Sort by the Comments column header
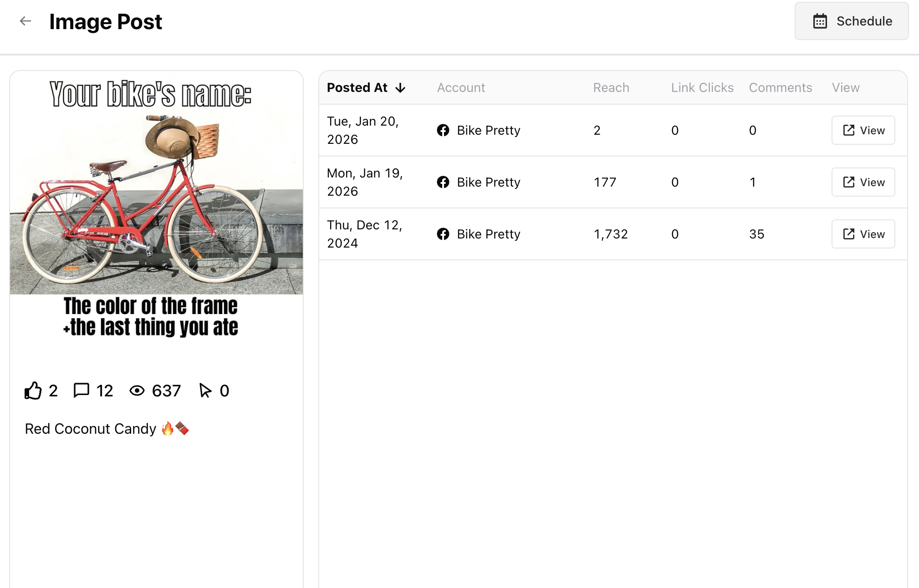The image size is (919, 588). pyautogui.click(x=780, y=88)
